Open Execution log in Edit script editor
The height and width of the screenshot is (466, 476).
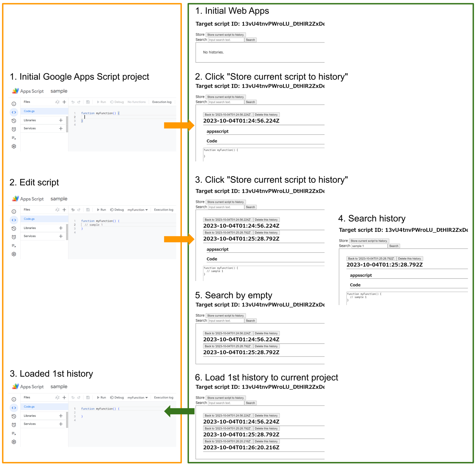(x=163, y=210)
